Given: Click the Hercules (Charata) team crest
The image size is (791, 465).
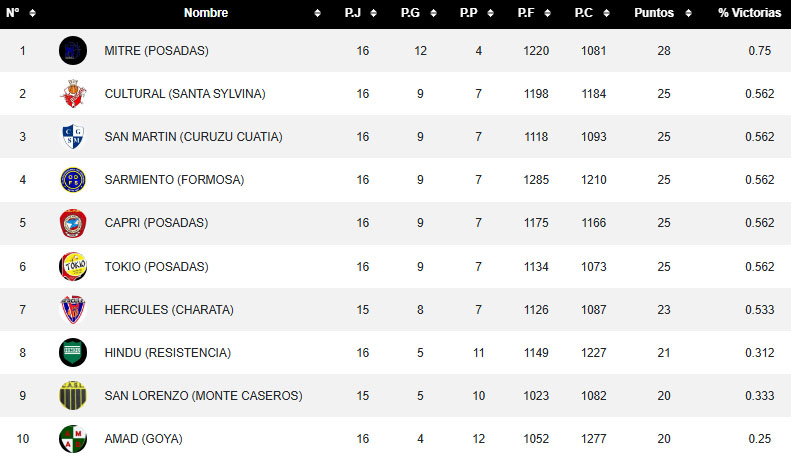Looking at the screenshot, I should [x=73, y=310].
